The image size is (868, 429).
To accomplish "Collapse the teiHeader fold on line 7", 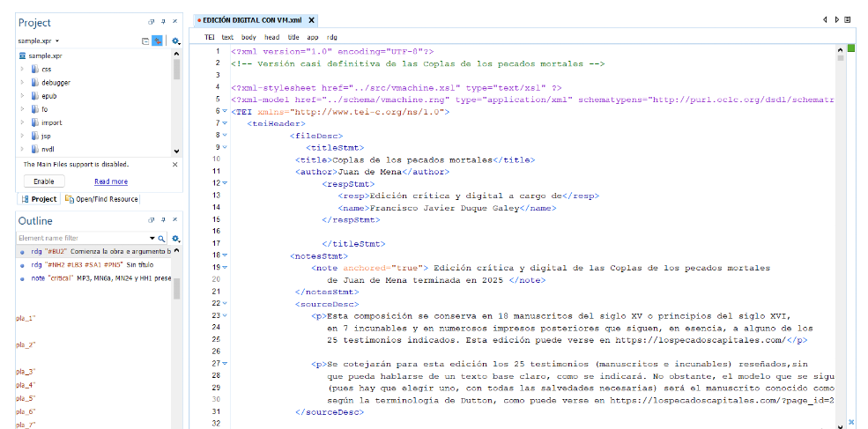I will tap(225, 123).
